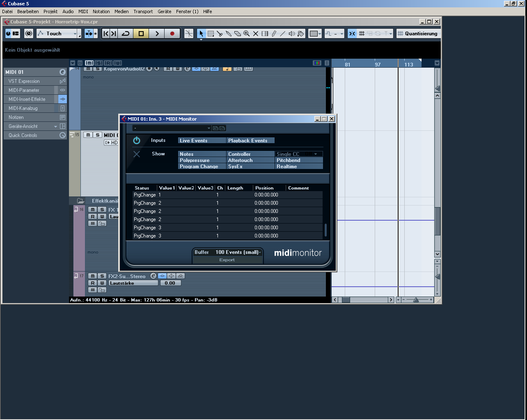527x420 pixels.
Task: Toggle Notes display filter
Action: pos(202,154)
